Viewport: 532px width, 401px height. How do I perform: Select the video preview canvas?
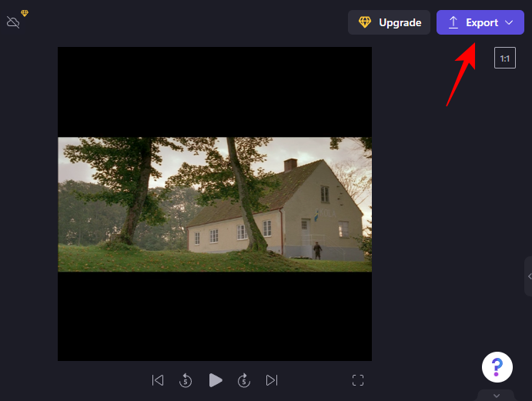coord(215,204)
